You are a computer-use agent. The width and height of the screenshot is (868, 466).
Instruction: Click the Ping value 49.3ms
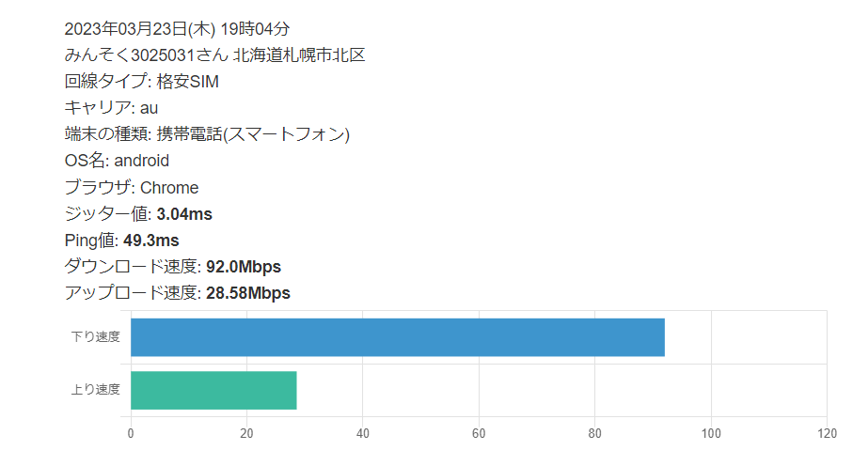[150, 240]
